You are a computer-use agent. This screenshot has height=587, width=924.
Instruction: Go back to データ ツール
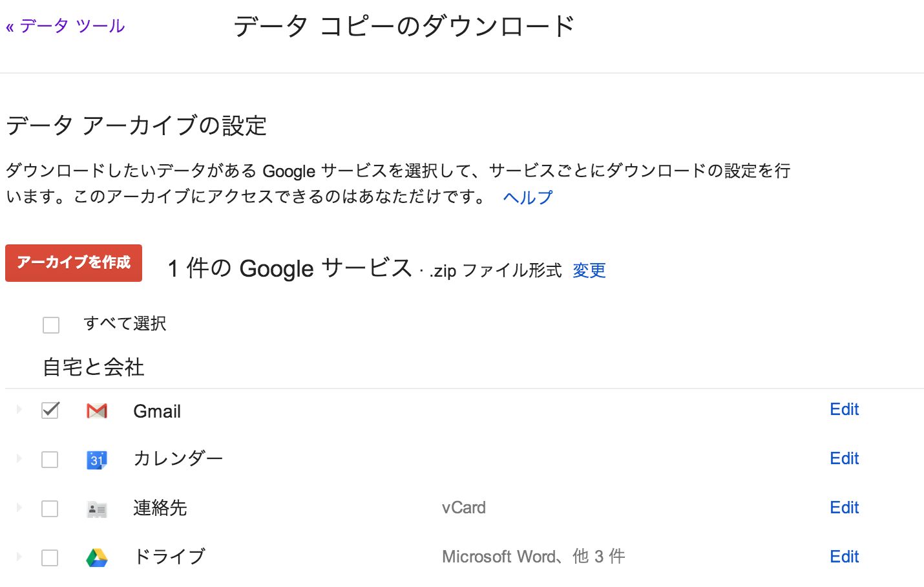pyautogui.click(x=65, y=26)
